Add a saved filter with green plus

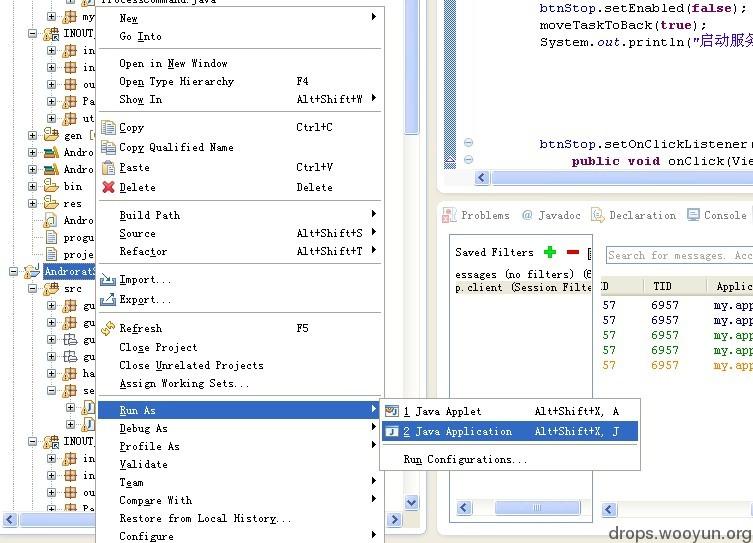pyautogui.click(x=550, y=252)
